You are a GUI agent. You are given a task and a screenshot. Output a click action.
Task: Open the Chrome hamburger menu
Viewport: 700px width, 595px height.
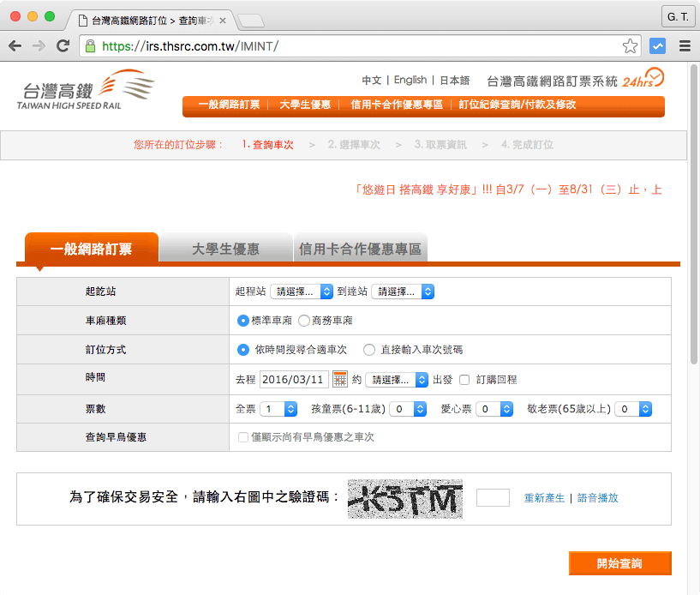685,46
